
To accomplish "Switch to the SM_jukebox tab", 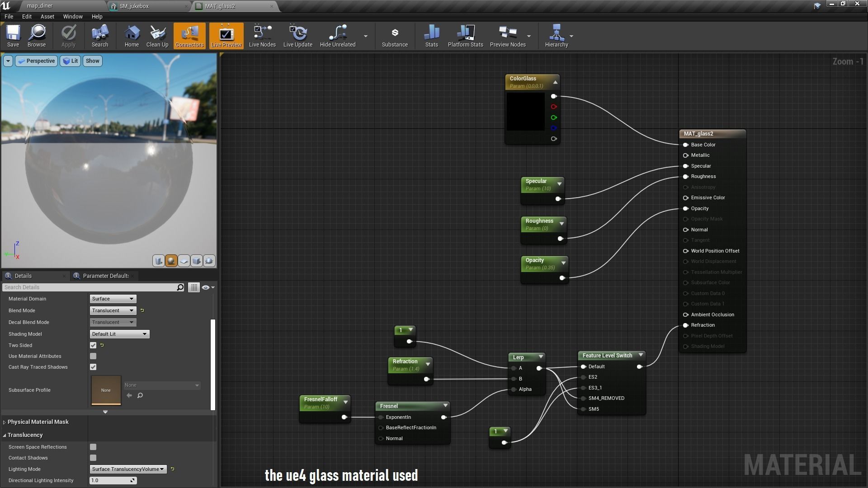I will click(134, 6).
